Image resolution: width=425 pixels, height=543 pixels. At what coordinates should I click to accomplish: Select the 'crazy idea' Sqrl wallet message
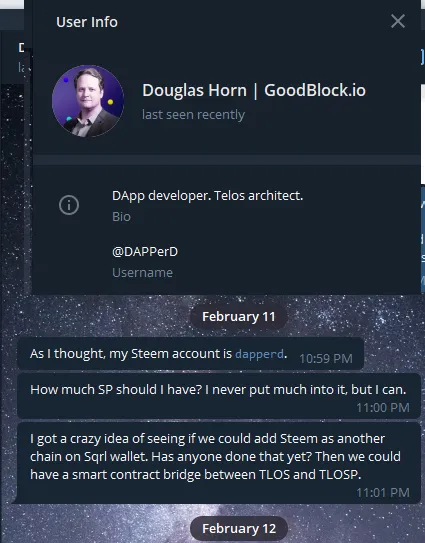coord(219,463)
